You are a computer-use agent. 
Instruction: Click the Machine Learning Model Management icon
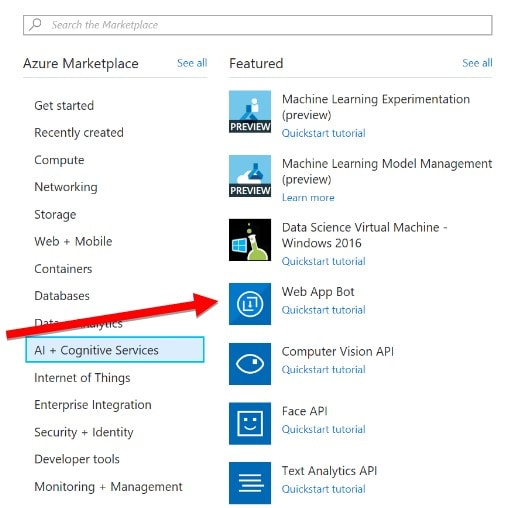point(250,176)
